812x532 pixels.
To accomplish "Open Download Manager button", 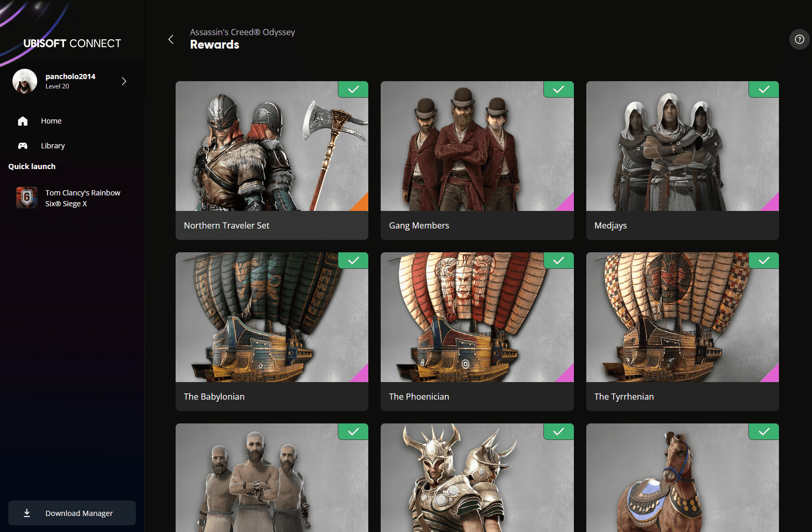I will 79,513.
